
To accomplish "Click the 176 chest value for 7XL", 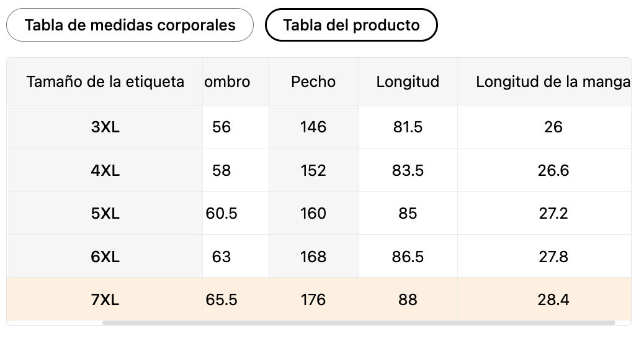I will coord(313,299).
